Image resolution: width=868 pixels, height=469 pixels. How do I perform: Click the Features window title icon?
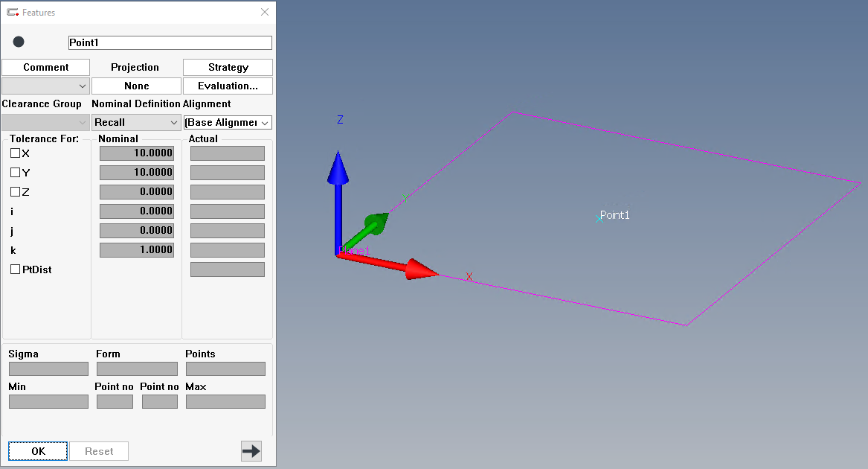pos(12,12)
